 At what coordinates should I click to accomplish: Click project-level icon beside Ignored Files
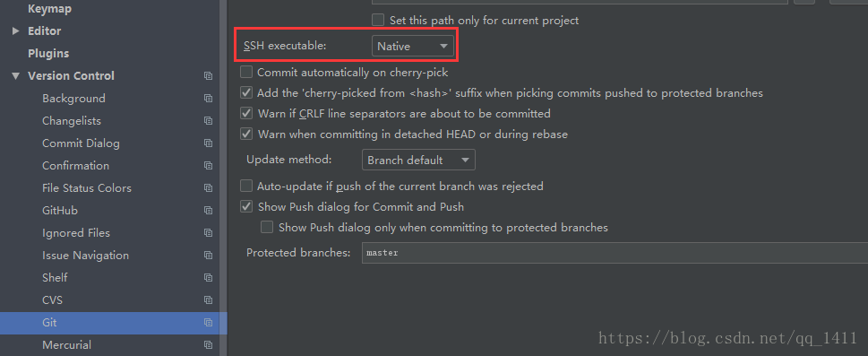208,233
